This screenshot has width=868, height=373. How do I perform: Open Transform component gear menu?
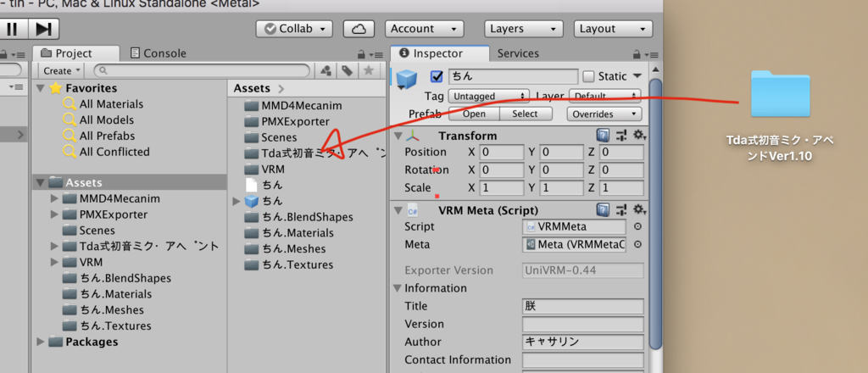(x=639, y=136)
